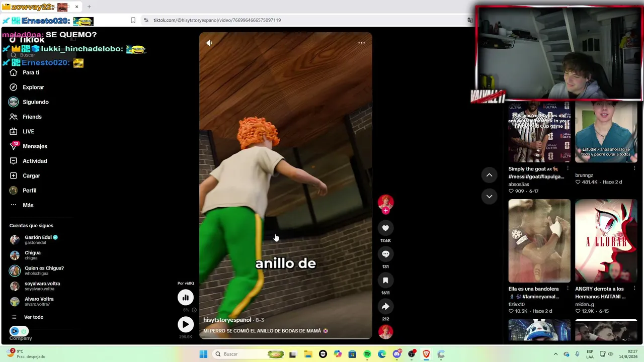Open Spotify from the taskbar
The image size is (644, 362).
point(367,354)
